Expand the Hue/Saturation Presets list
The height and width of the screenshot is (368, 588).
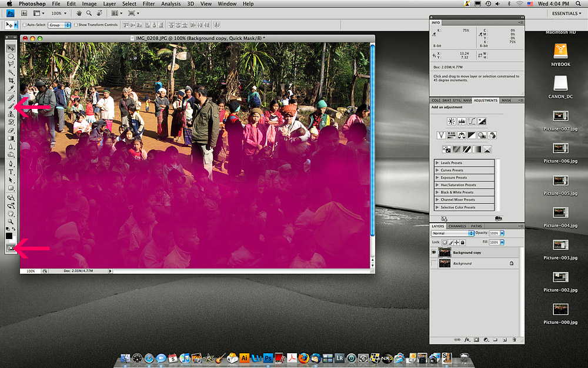(x=437, y=185)
